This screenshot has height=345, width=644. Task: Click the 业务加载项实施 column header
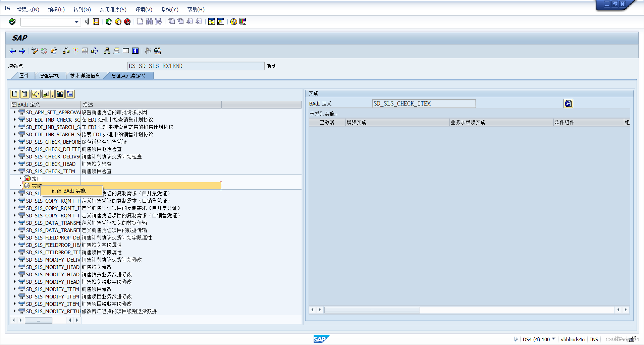pos(501,123)
